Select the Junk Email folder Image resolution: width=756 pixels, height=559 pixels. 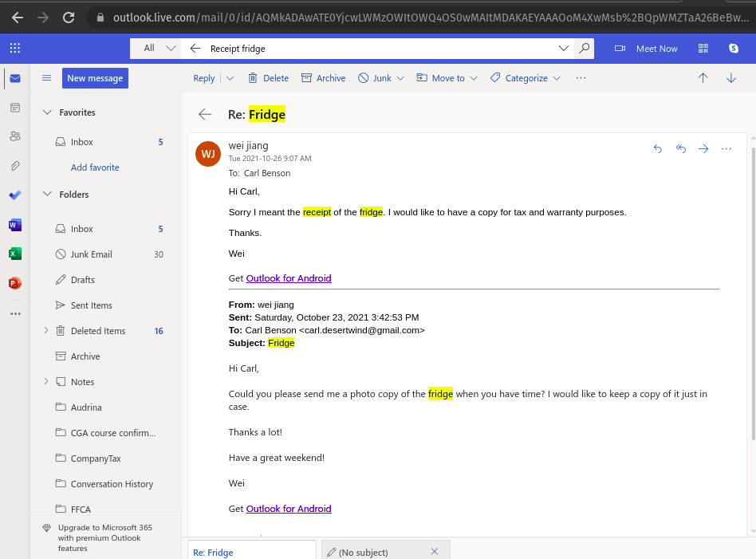click(x=91, y=254)
